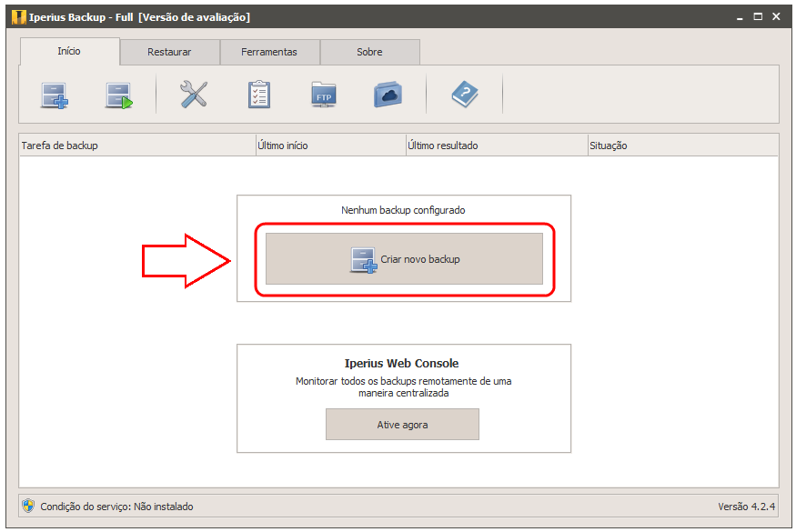Click the Situação column header

point(683,146)
